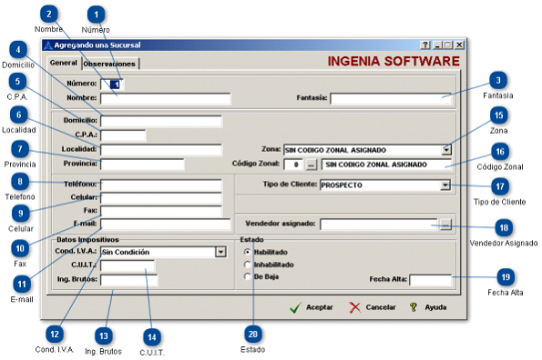Click numbered callout 20 Estado marker

tap(253, 334)
